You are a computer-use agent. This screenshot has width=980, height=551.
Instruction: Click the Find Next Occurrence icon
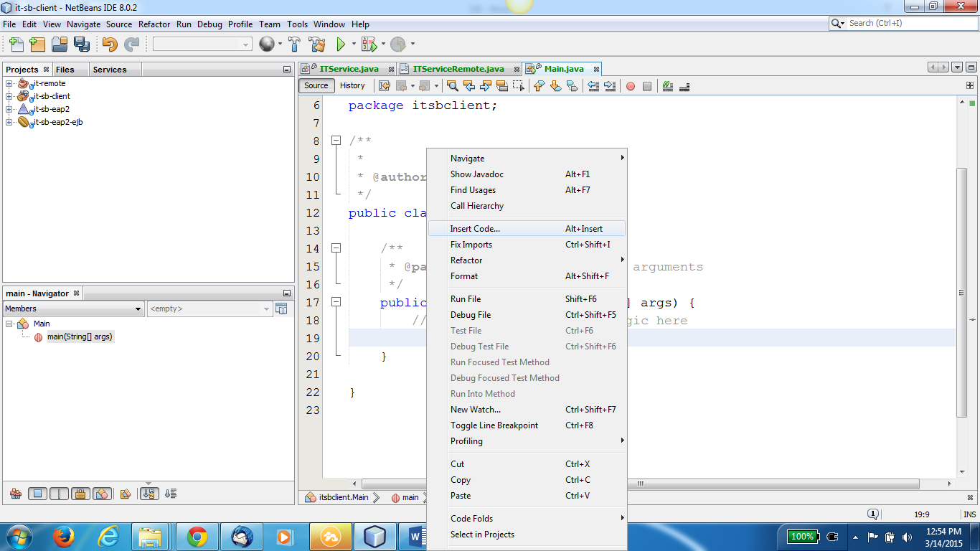[486, 86]
